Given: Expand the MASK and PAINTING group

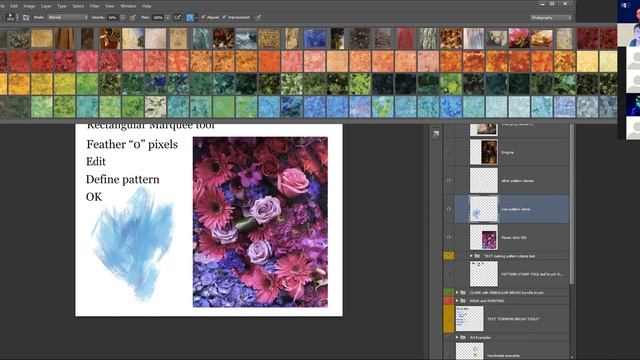Looking at the screenshot, I should click(457, 301).
